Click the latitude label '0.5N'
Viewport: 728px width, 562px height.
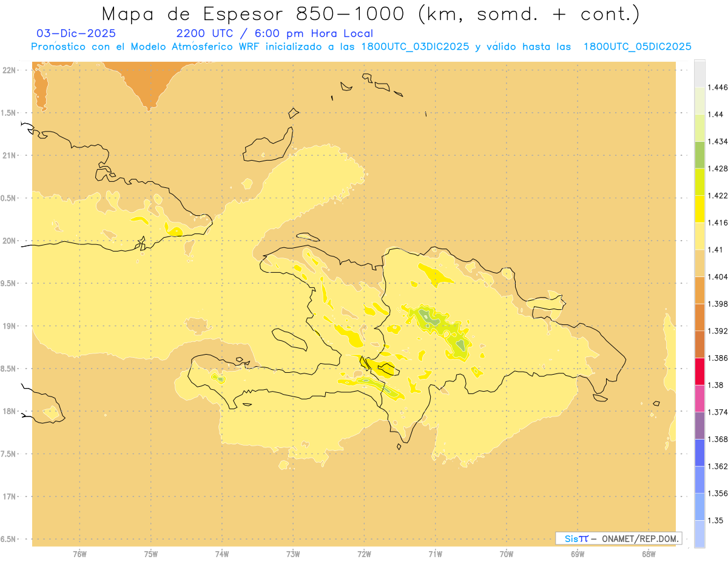point(9,198)
